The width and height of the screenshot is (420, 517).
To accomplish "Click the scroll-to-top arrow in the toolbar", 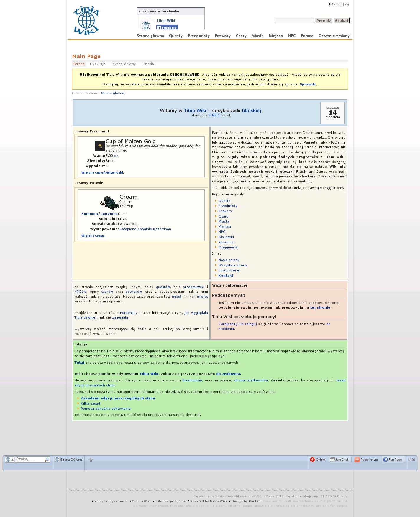I will (91, 460).
